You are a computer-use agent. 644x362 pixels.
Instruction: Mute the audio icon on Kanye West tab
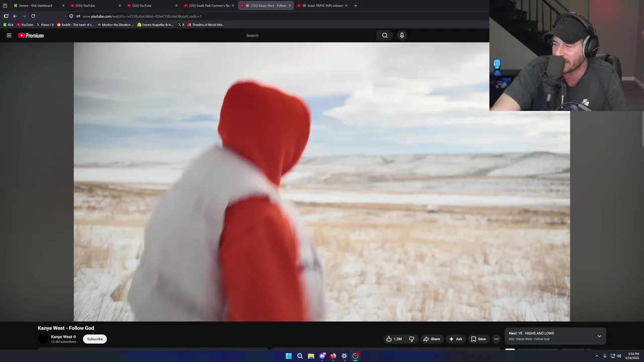coord(248,6)
